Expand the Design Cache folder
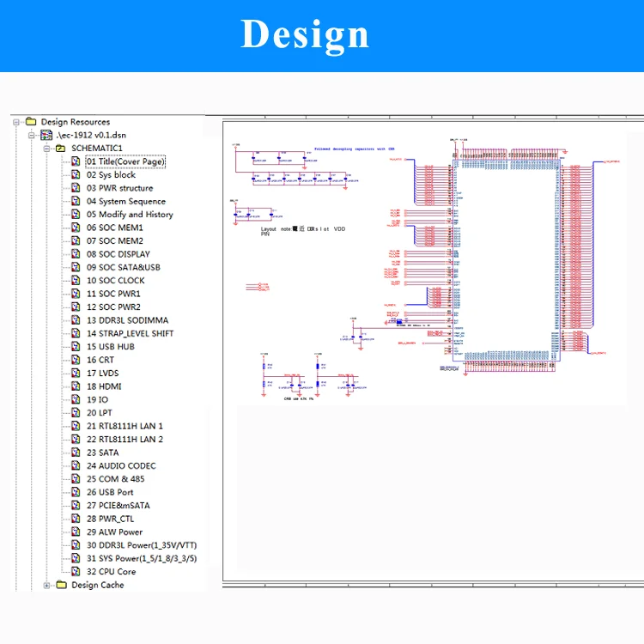This screenshot has width=644, height=644. pyautogui.click(x=47, y=585)
